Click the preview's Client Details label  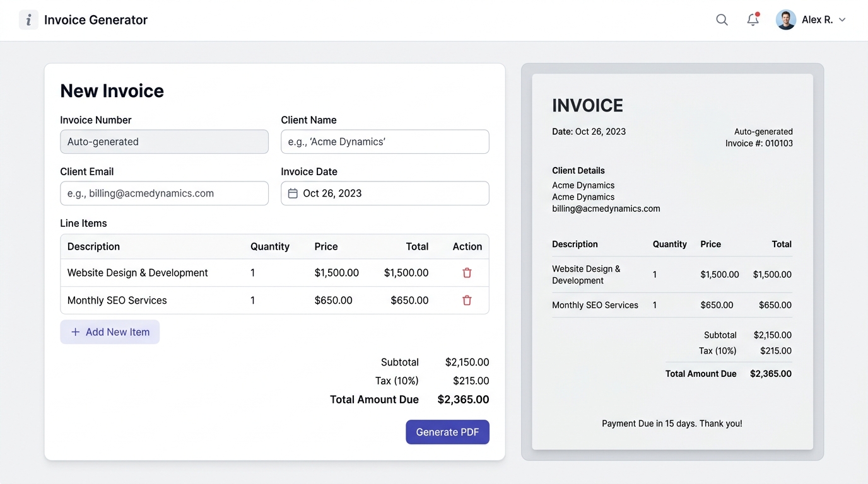(x=578, y=171)
